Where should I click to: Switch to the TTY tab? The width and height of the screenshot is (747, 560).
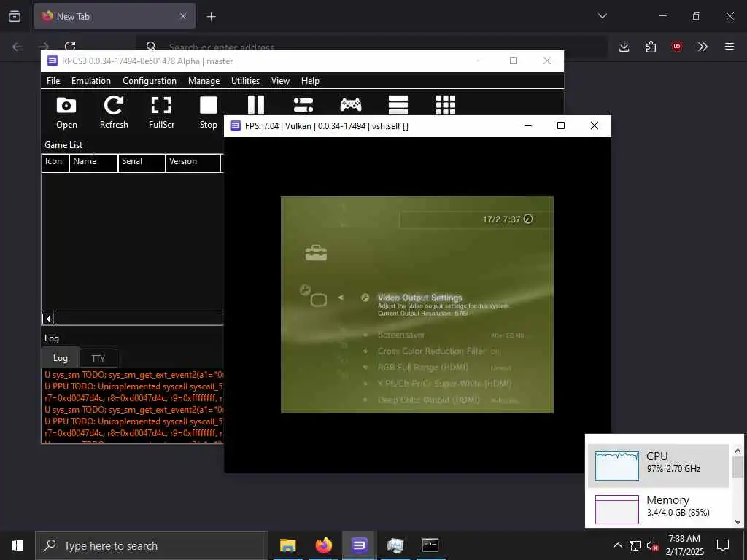pyautogui.click(x=98, y=358)
